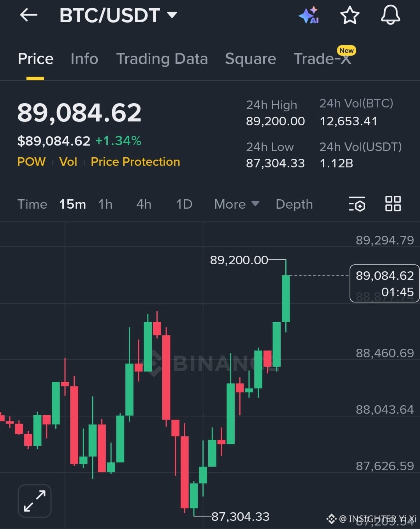Open the Square tab
The height and width of the screenshot is (529, 420).
(250, 58)
